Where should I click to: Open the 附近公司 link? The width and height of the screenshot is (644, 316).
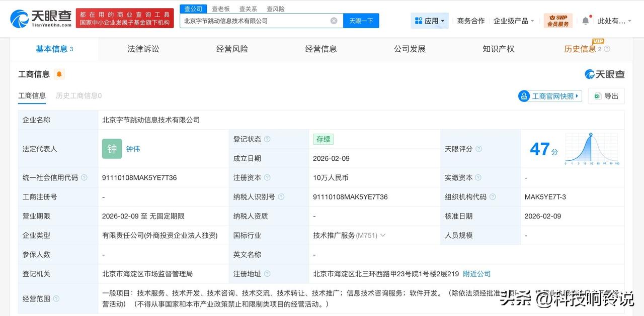[476, 274]
